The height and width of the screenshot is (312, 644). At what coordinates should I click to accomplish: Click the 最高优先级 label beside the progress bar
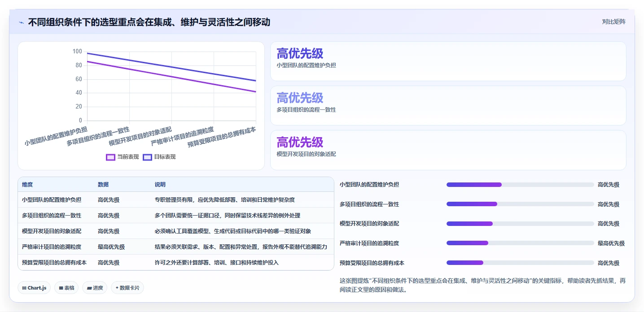coord(611,243)
